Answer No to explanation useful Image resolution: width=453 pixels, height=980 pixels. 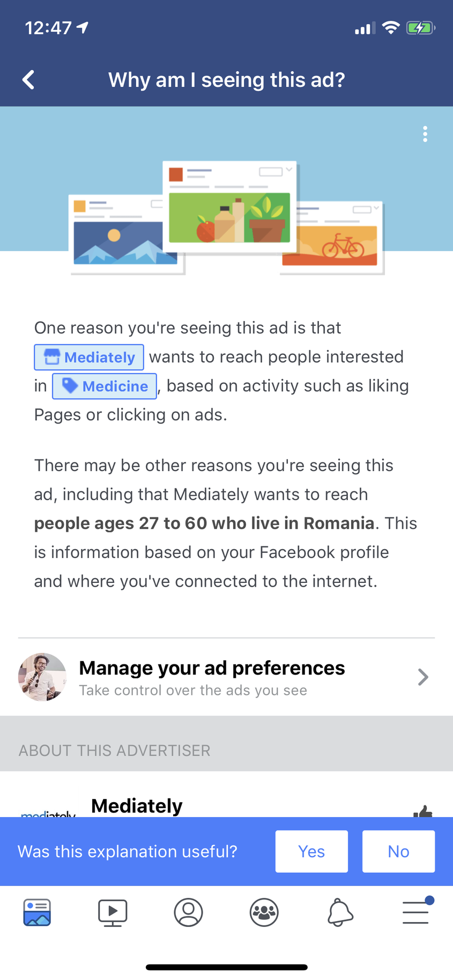tap(398, 851)
